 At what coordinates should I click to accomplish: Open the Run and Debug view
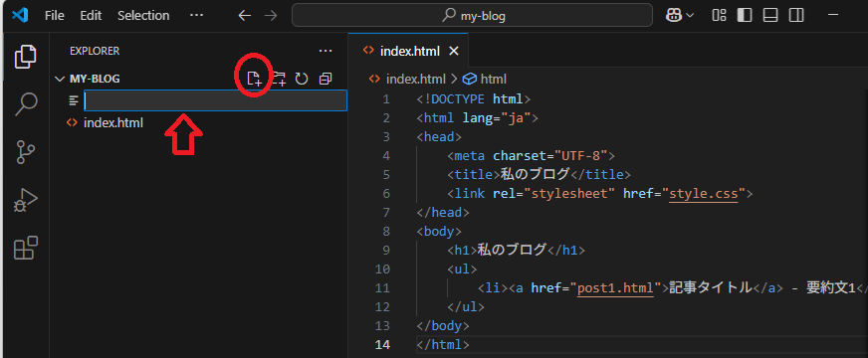26,200
